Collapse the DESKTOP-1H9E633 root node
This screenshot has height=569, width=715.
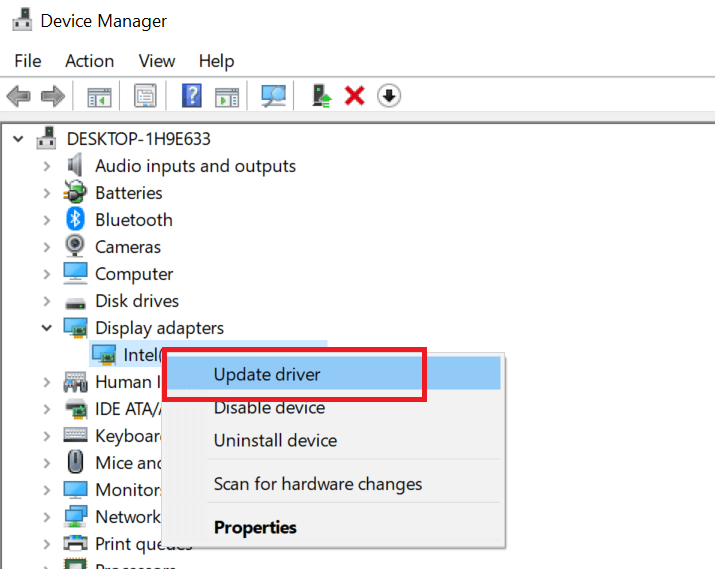(18, 139)
